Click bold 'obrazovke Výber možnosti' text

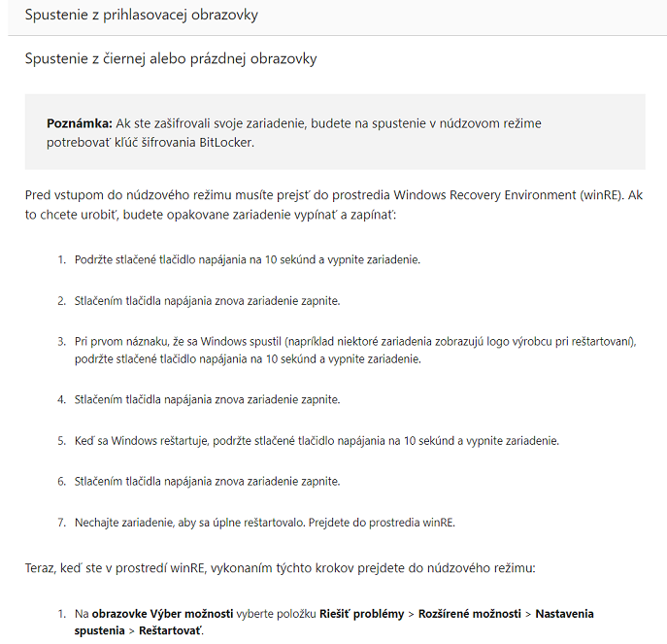click(162, 614)
